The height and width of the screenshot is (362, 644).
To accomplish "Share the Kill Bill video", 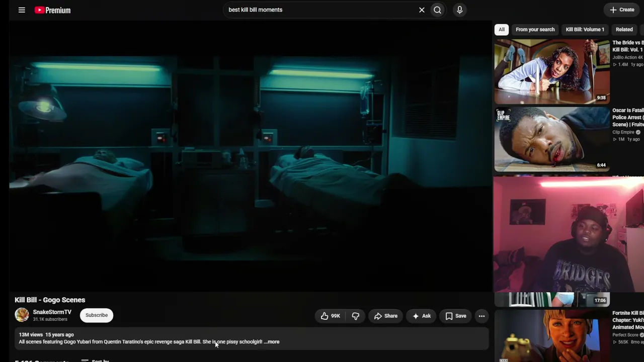I will click(385, 316).
